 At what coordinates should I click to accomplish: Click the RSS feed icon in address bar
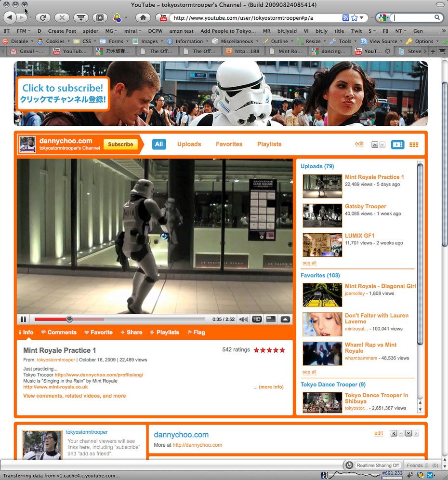tap(345, 18)
